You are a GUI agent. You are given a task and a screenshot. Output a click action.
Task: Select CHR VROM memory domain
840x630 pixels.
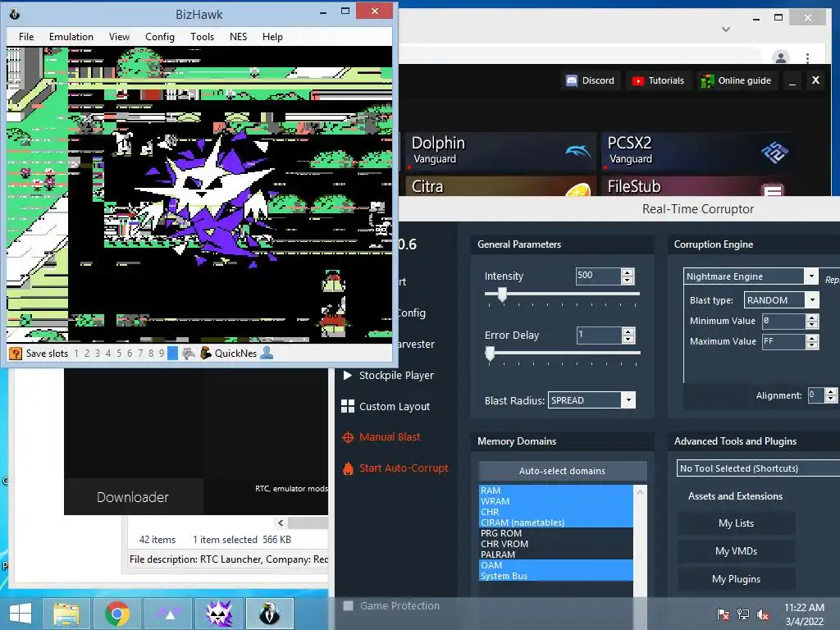coord(555,544)
